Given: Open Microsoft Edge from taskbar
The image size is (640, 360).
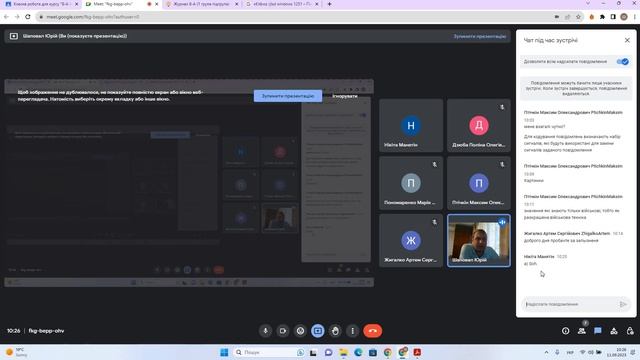Looking at the screenshot, I should coord(358,352).
